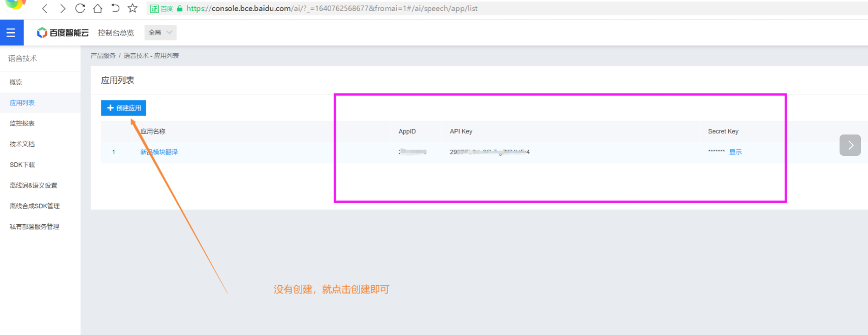Viewport: 868px width, 335px height.
Task: Open the blue hamburger menu
Action: [11, 33]
